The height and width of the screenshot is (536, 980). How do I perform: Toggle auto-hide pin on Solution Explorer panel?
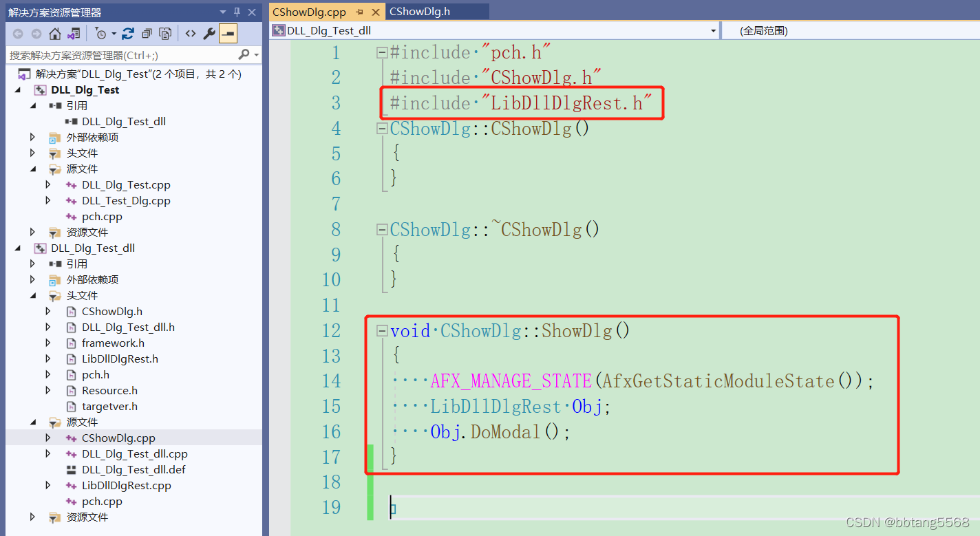237,12
